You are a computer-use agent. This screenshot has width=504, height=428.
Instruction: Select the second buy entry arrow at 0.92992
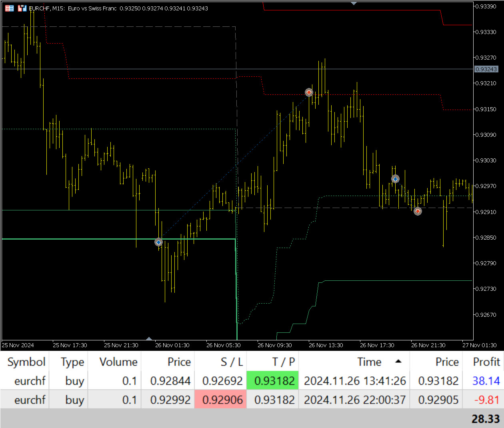click(395, 179)
